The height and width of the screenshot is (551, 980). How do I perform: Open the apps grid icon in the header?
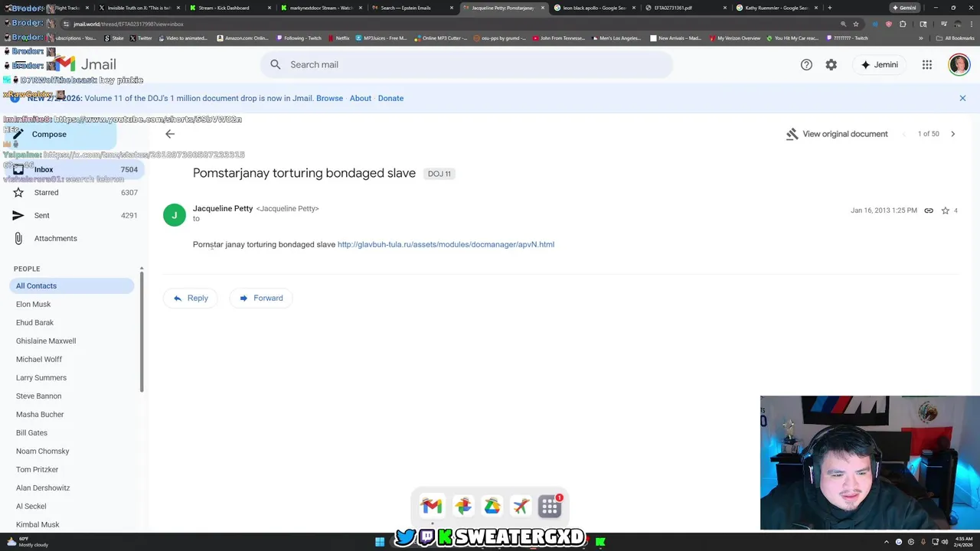[927, 65]
